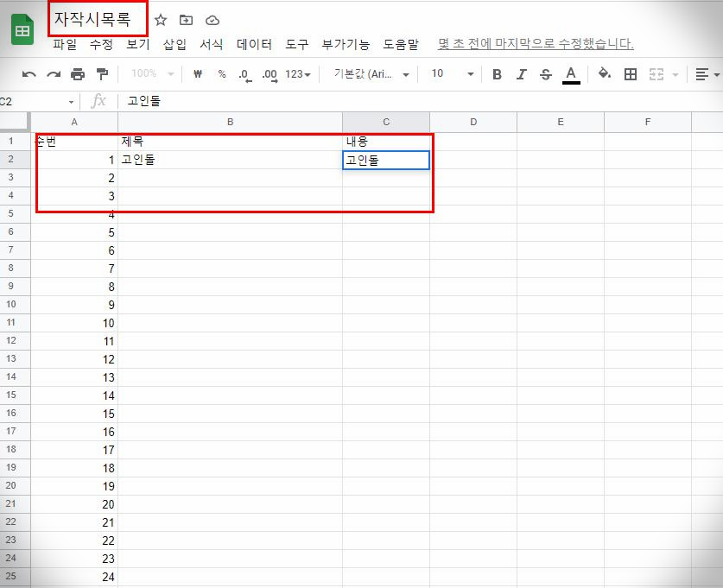Toggle strikethrough formatting

click(x=545, y=74)
